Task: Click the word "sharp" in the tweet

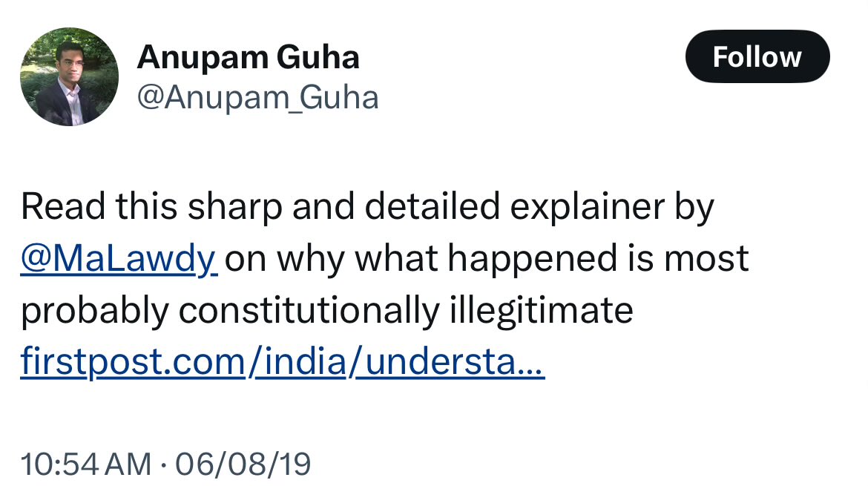Action: pos(234,208)
